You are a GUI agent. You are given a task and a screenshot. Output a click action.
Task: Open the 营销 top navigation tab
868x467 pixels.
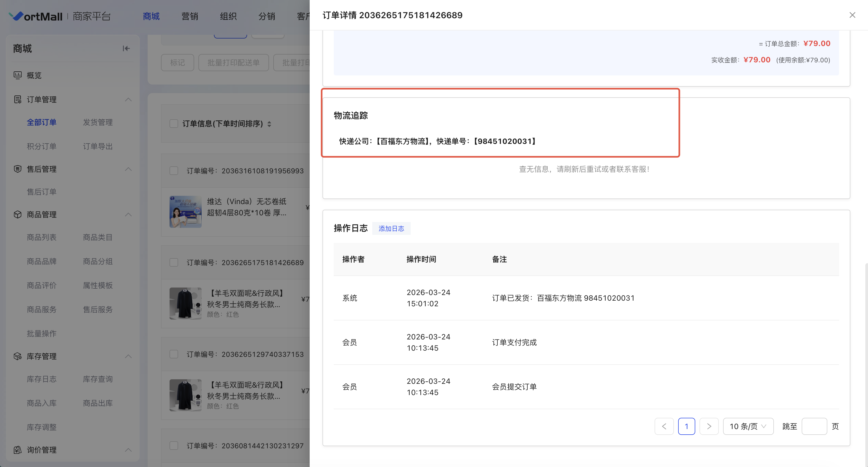pyautogui.click(x=189, y=16)
